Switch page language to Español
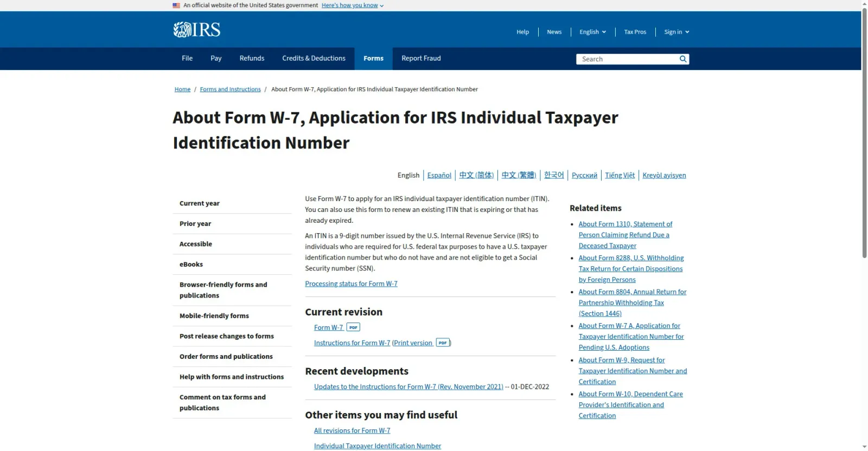The height and width of the screenshot is (451, 868). [439, 175]
